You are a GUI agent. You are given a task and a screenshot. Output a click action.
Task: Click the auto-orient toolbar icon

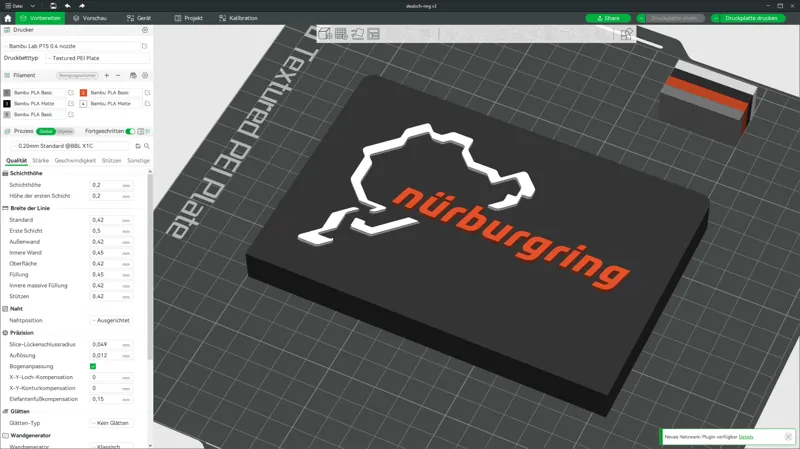tap(358, 34)
